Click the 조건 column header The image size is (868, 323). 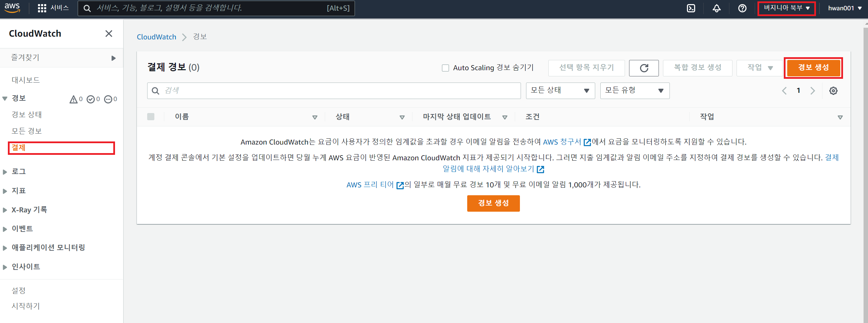pos(533,117)
